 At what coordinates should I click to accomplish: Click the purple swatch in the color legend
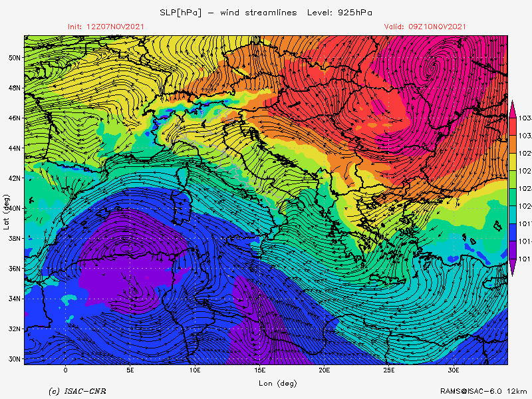pos(513,250)
